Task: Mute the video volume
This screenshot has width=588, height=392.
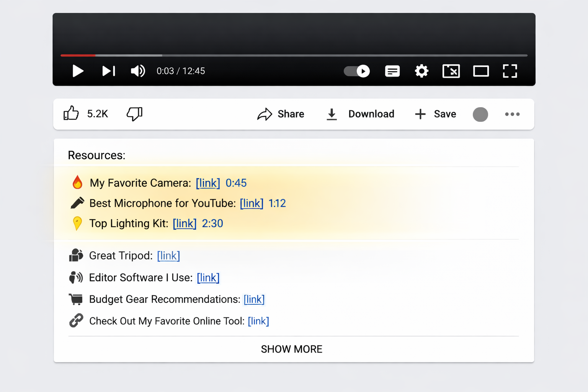Action: pos(137,71)
